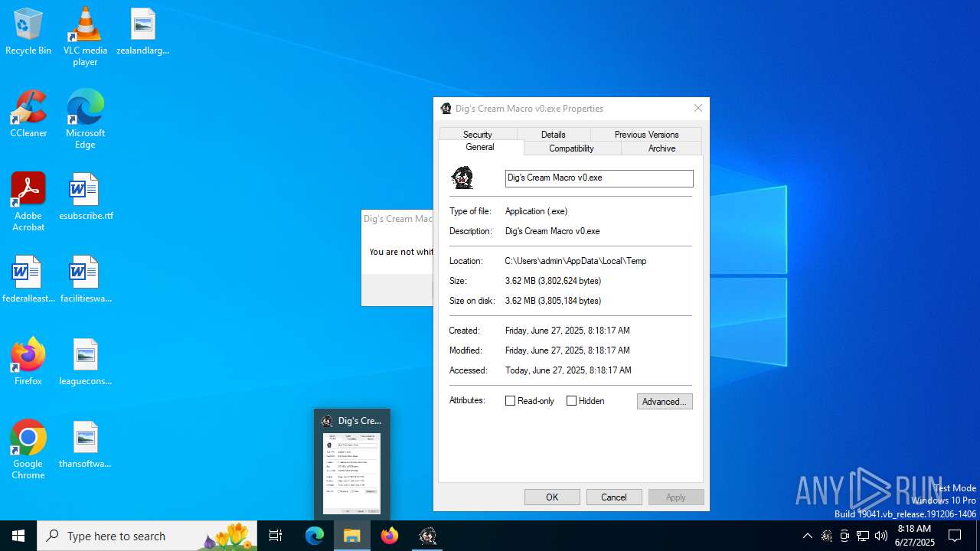Open File Explorer from the taskbar
980x551 pixels.
click(352, 536)
